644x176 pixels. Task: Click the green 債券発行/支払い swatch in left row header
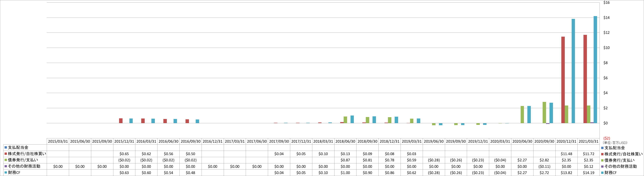click(6, 160)
